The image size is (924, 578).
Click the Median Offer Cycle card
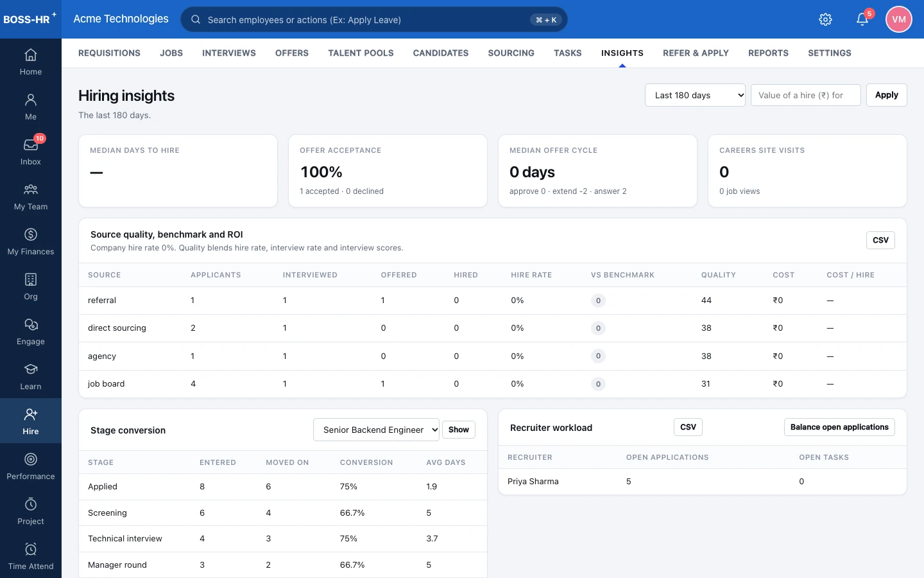tap(597, 171)
